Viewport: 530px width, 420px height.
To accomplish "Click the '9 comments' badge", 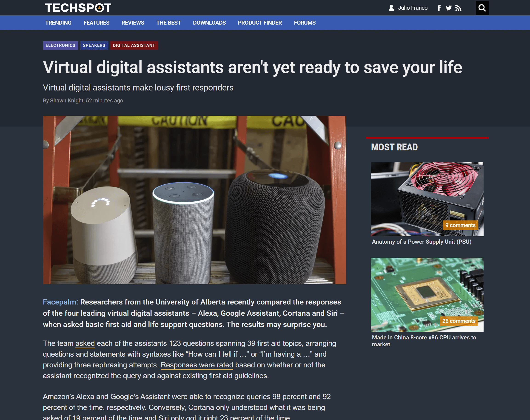I will (460, 225).
